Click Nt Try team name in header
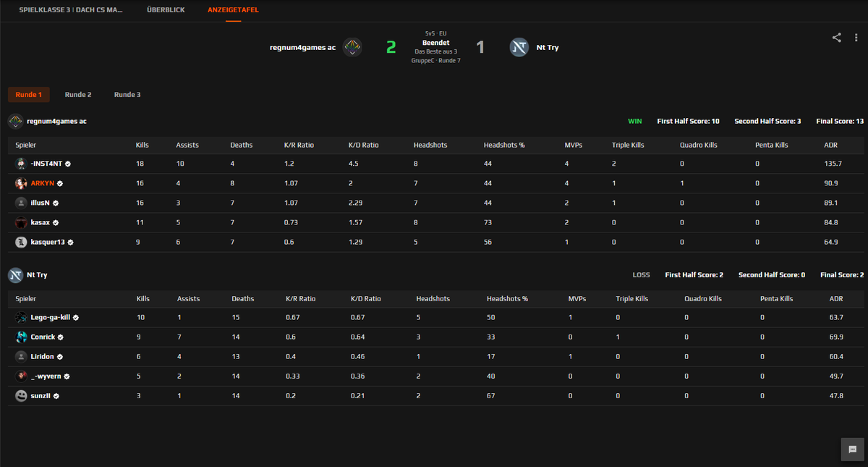Viewport: 868px width, 467px height. (x=548, y=48)
